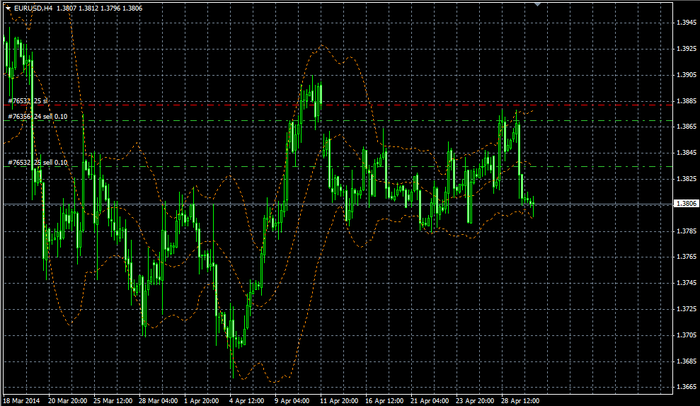Click the 1.3725 price scale label

pos(686,309)
